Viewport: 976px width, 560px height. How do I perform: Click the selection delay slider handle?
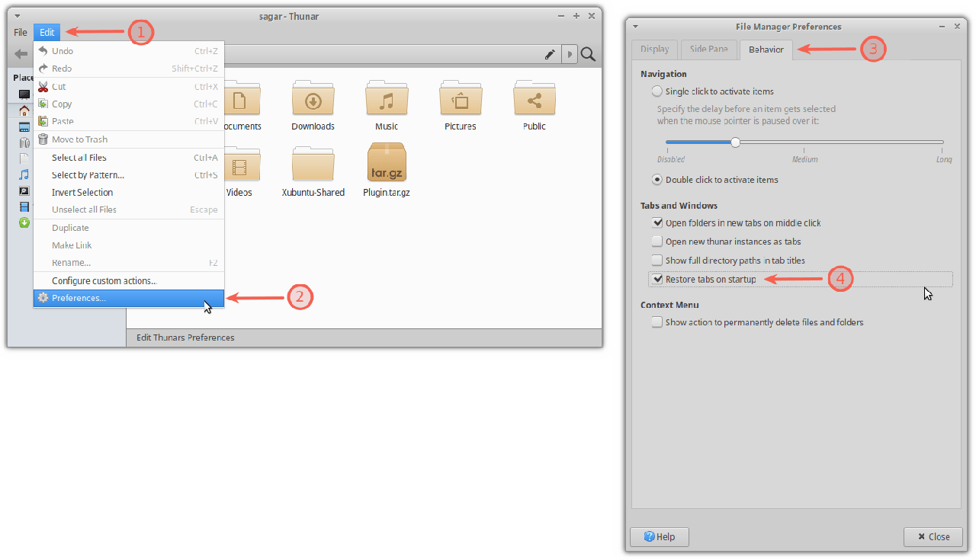coord(735,142)
